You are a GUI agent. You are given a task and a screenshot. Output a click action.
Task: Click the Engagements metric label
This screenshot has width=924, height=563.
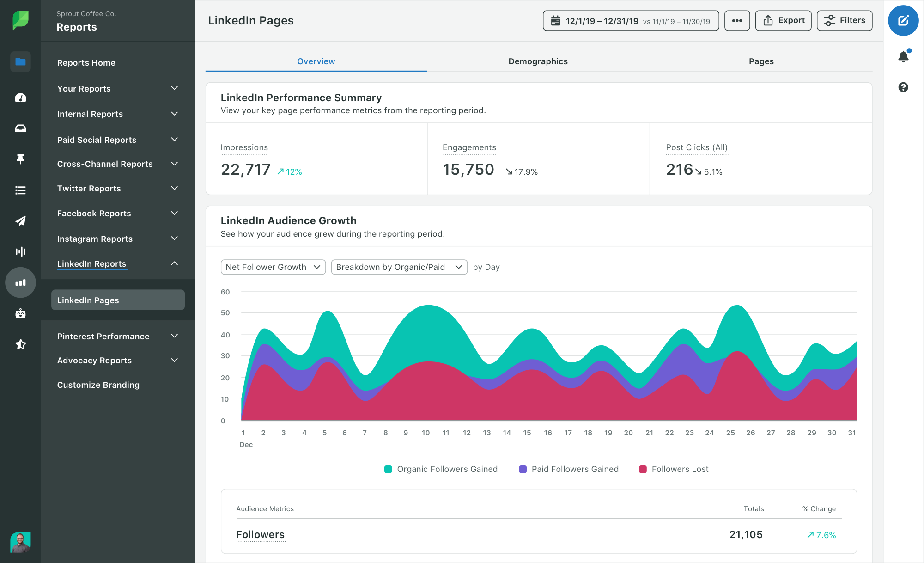click(x=469, y=147)
